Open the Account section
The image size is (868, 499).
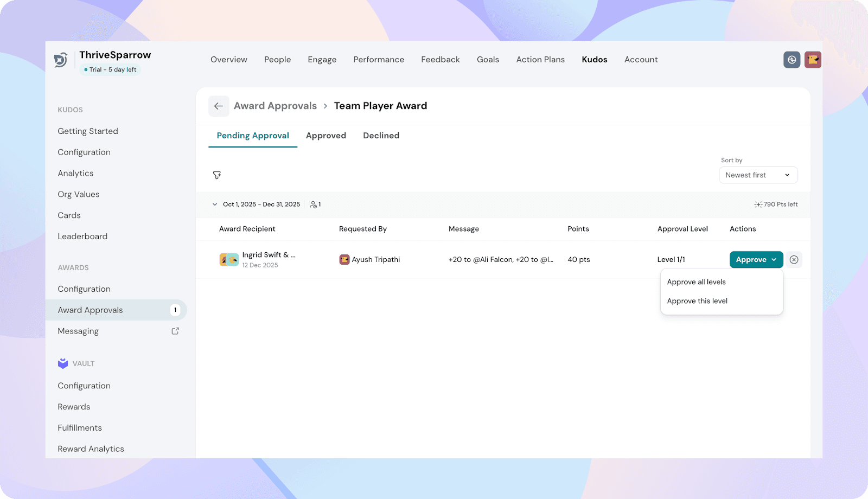pos(641,60)
